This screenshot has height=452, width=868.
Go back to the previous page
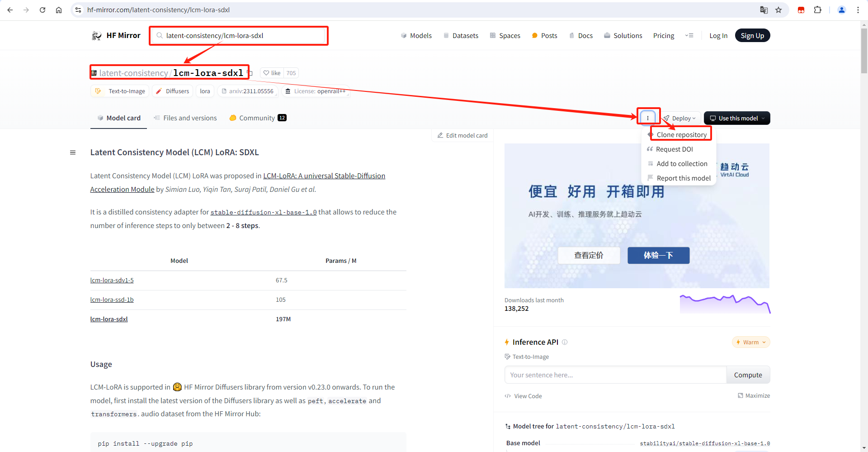click(x=10, y=10)
